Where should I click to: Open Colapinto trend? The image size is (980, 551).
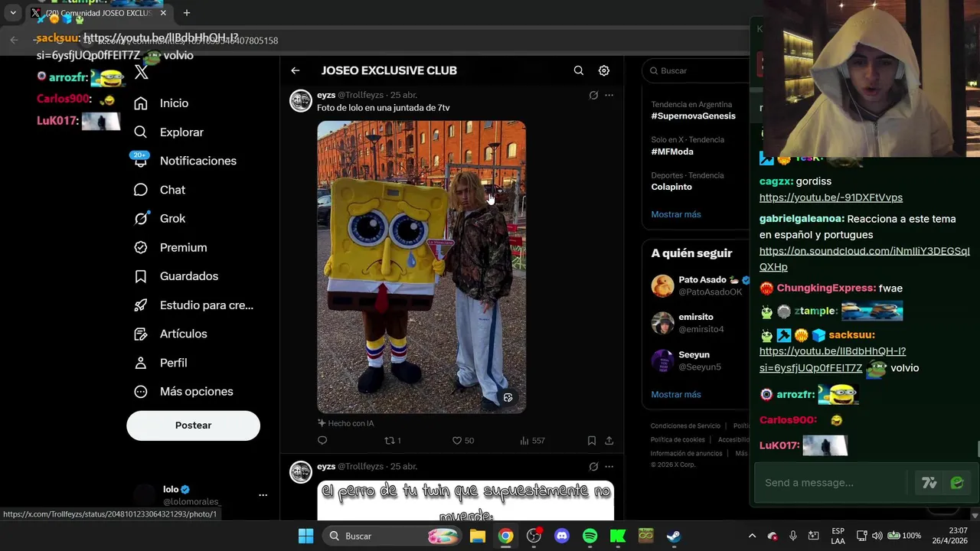671,187
